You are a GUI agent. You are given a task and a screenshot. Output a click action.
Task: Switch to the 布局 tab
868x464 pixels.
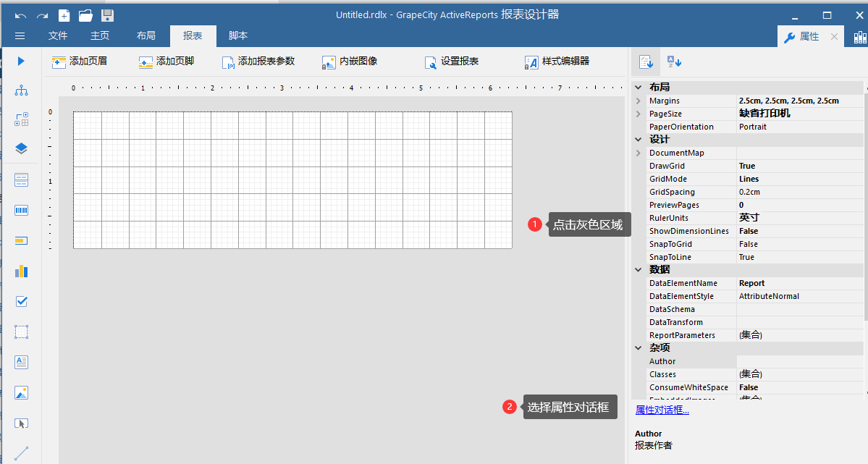coord(146,36)
